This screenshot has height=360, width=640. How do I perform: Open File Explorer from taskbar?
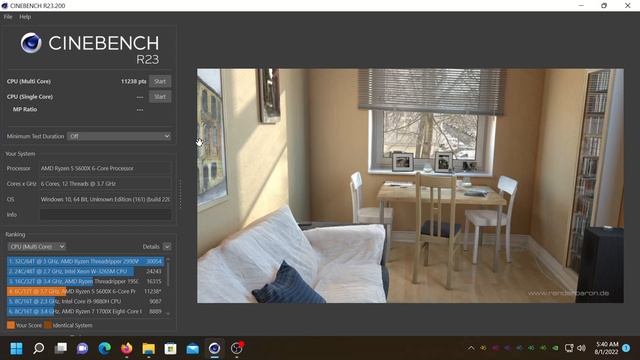tap(149, 349)
